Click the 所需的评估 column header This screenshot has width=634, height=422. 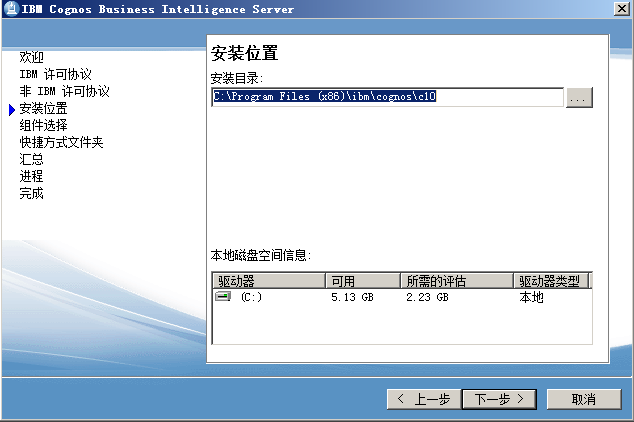[457, 281]
